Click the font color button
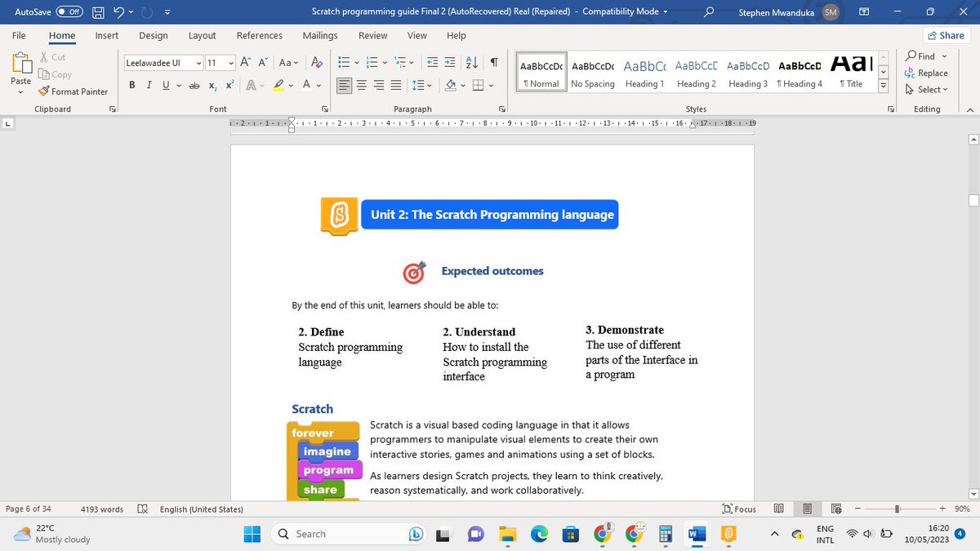This screenshot has height=551, width=980. tap(305, 86)
